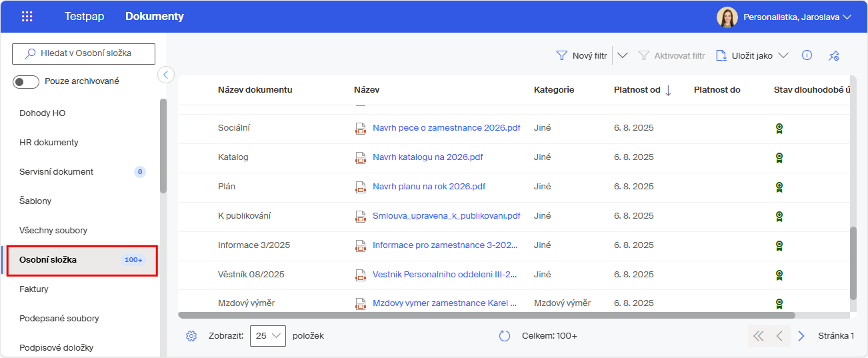Open table settings gear icon
This screenshot has width=868, height=358.
point(191,336)
